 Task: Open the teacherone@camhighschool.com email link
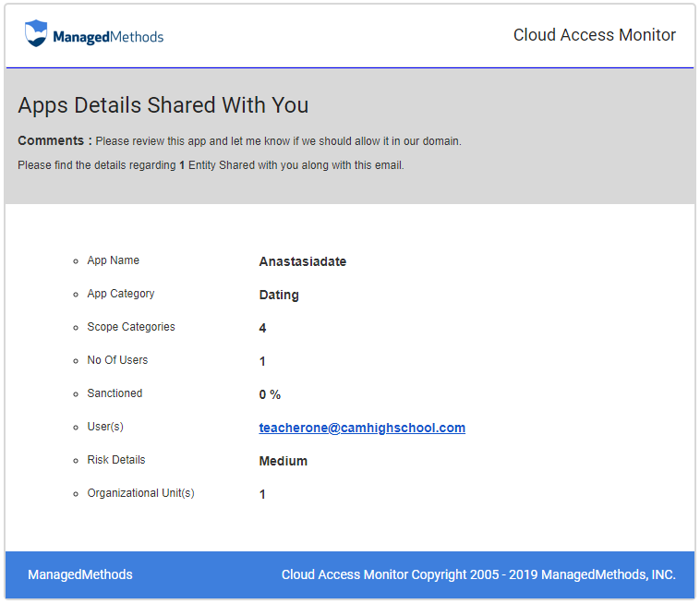(362, 428)
